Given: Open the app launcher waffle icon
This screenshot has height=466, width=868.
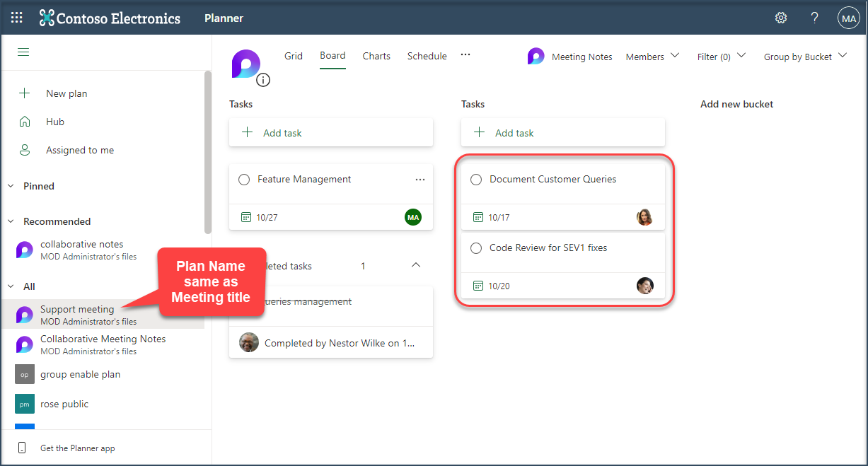Looking at the screenshot, I should pos(17,18).
